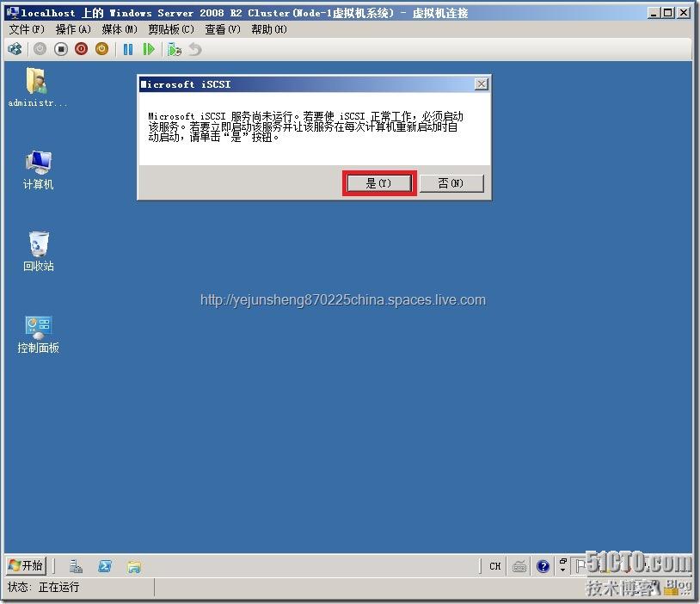The height and width of the screenshot is (604, 700).
Task: Select the administr... folder desktop icon
Action: click(x=38, y=88)
